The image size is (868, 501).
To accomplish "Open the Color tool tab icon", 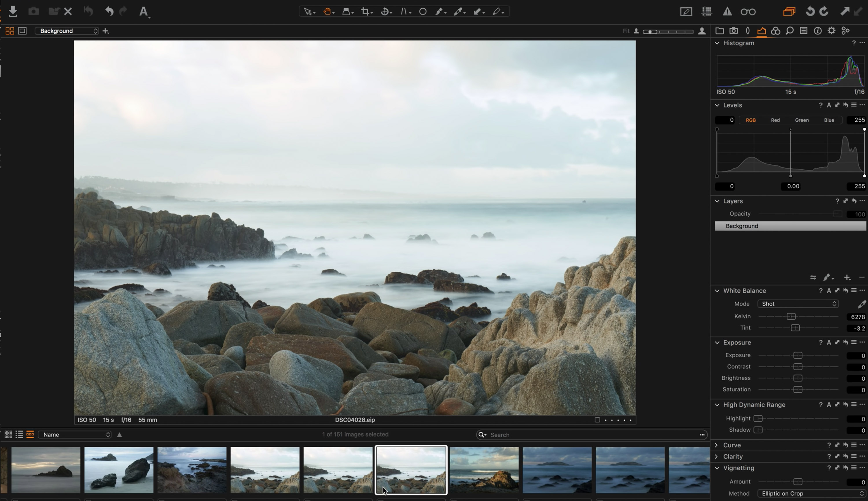I will click(x=775, y=31).
